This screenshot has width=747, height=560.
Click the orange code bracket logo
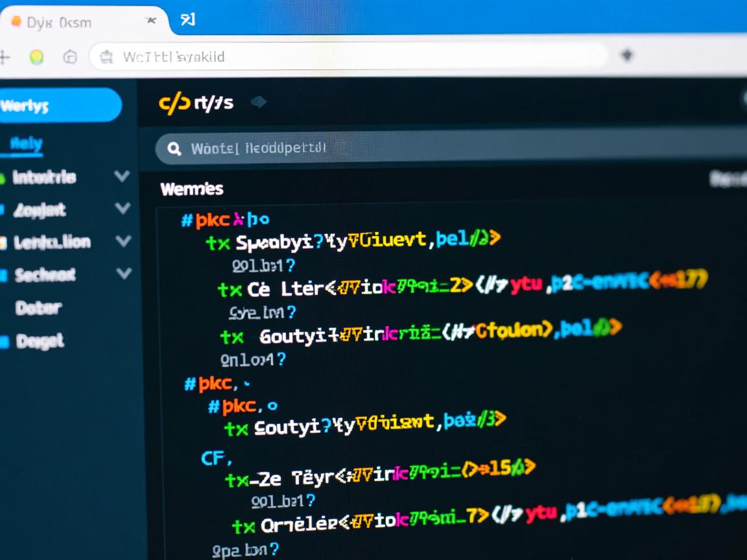point(174,102)
